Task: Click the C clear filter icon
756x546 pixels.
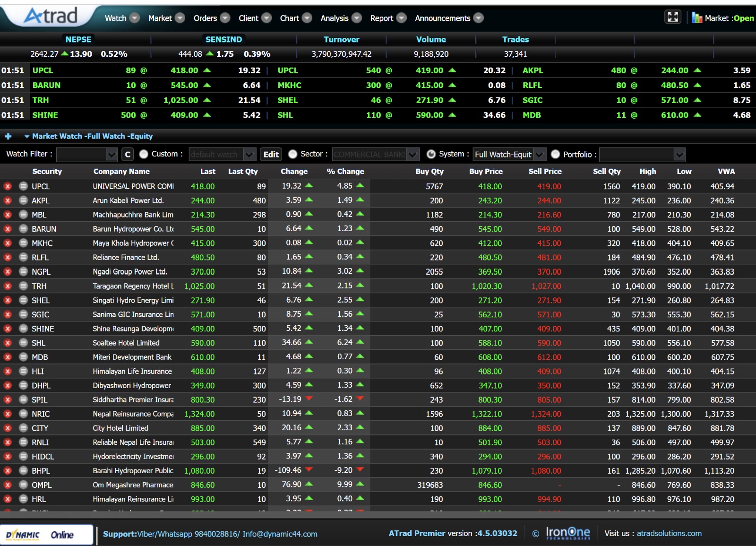Action: pos(128,154)
